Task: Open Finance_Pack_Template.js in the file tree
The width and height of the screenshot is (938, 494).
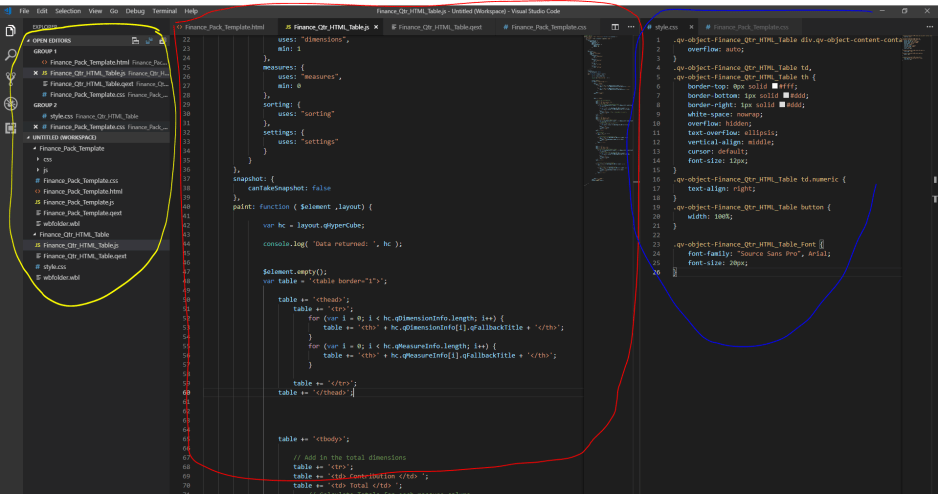Action: [x=78, y=202]
